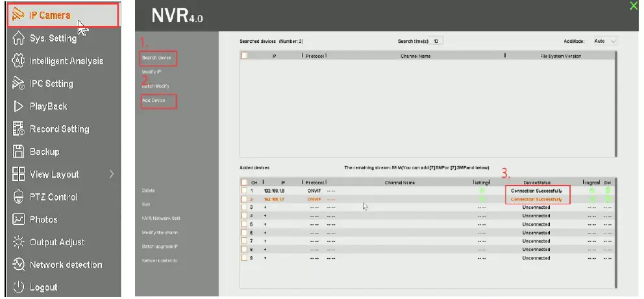Click the IPC Setting camera-gear icon

[18, 83]
